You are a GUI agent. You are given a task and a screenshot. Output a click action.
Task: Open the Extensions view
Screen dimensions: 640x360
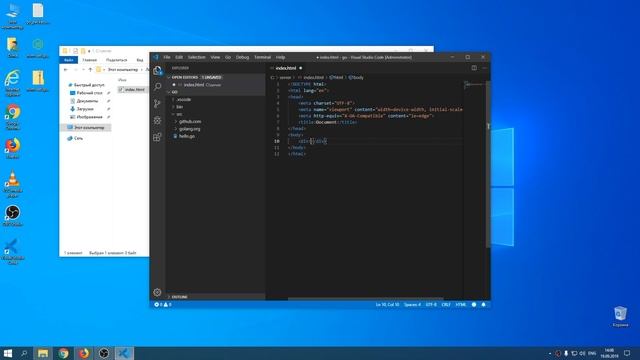[x=158, y=137]
